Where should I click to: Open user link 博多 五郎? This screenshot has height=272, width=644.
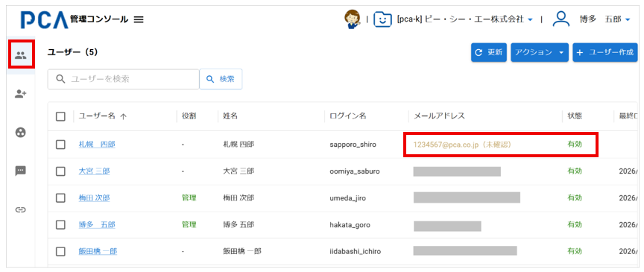(97, 225)
